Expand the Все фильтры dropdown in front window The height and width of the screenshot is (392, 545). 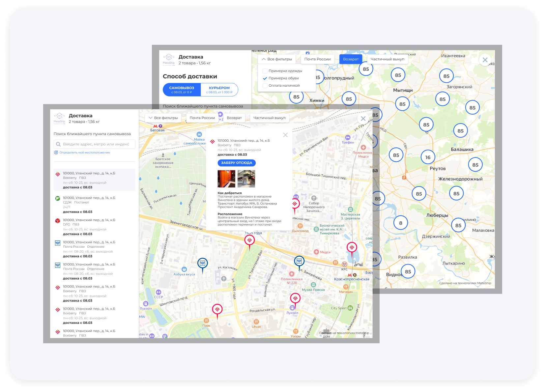click(x=163, y=118)
